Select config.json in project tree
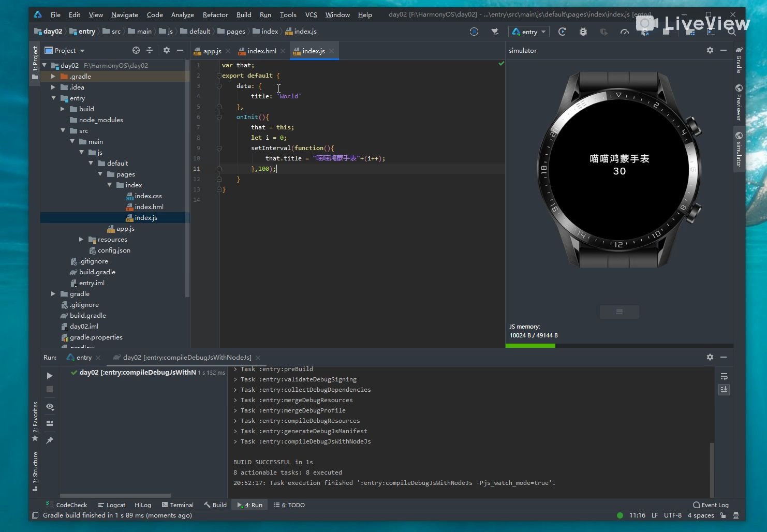 pos(110,250)
